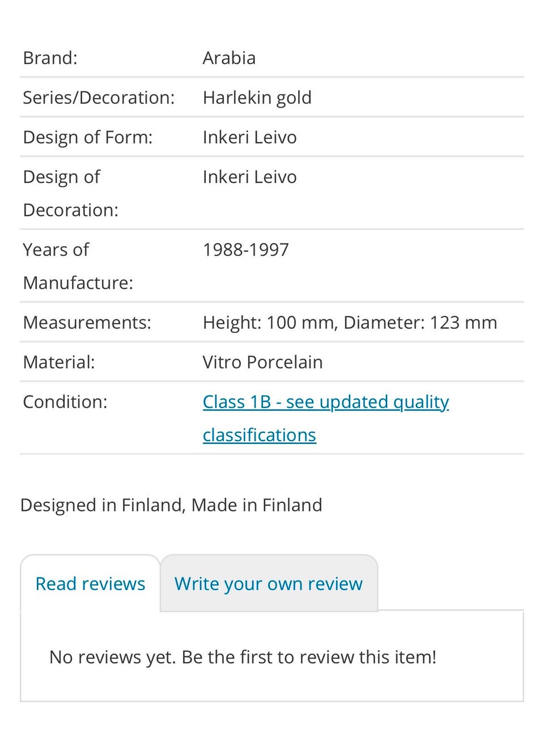Click the Design of Decoration label

pos(70,193)
